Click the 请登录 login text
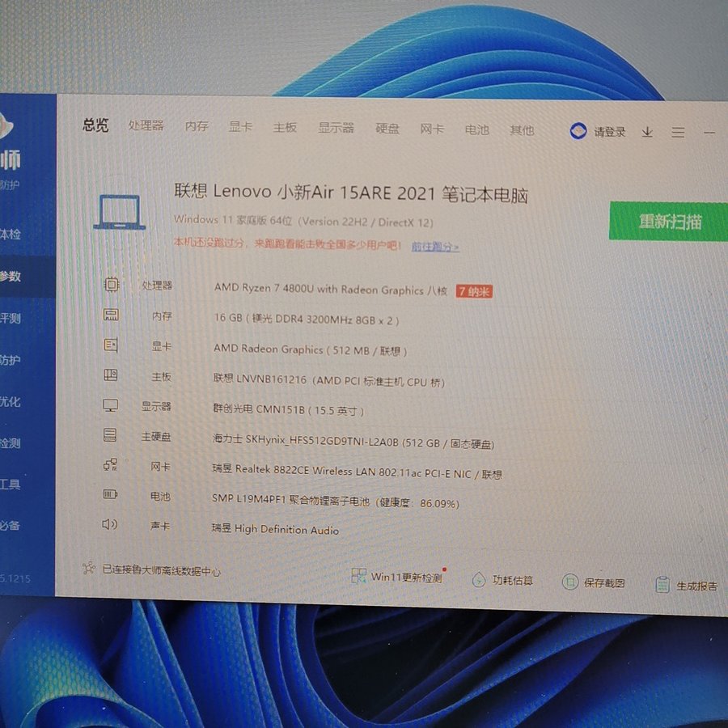The height and width of the screenshot is (728, 728). 610,132
